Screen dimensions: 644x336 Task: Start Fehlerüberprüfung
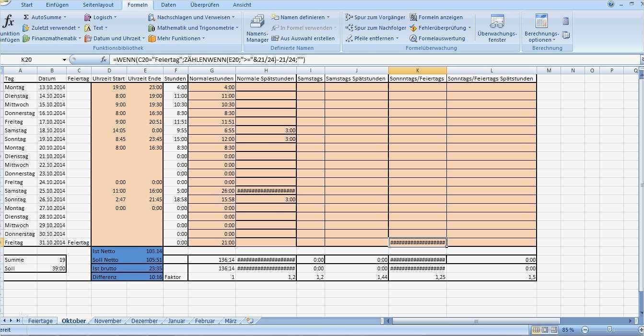[x=439, y=28]
